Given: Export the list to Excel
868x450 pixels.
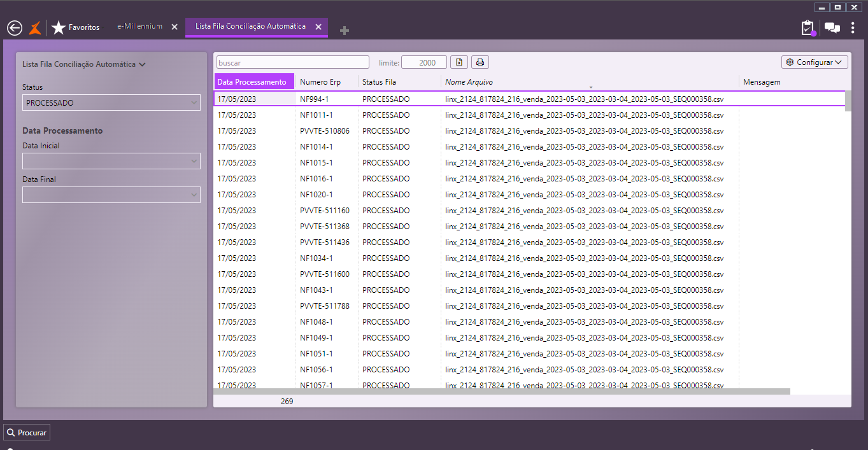Looking at the screenshot, I should 459,62.
